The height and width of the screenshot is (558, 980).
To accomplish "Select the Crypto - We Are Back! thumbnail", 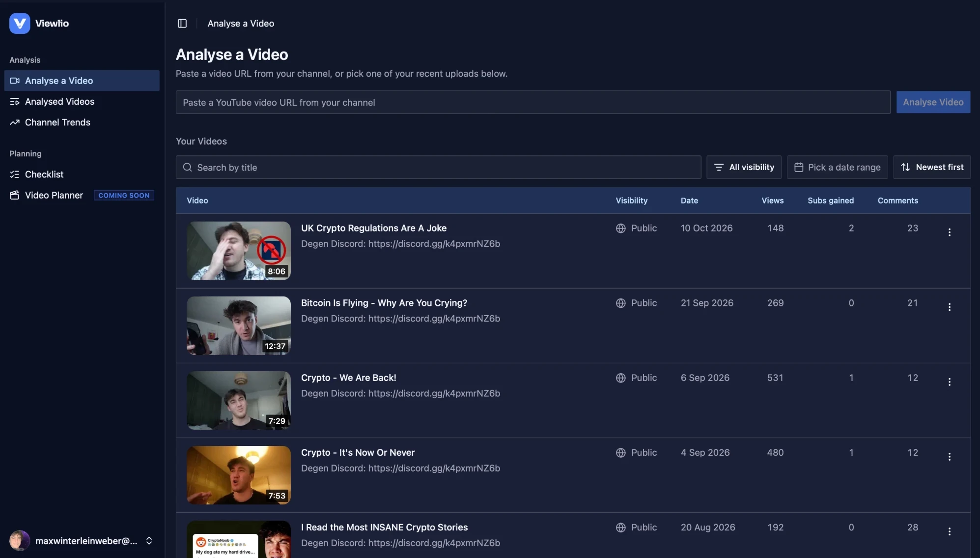I will coord(239,400).
